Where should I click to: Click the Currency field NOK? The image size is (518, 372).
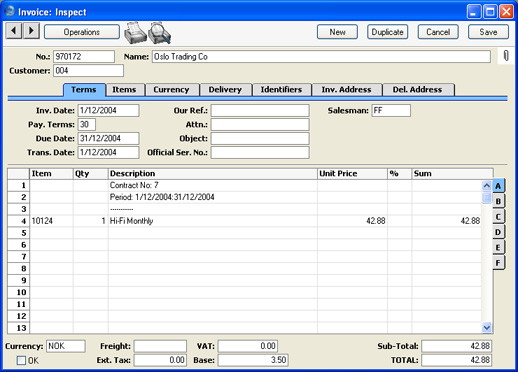point(66,346)
